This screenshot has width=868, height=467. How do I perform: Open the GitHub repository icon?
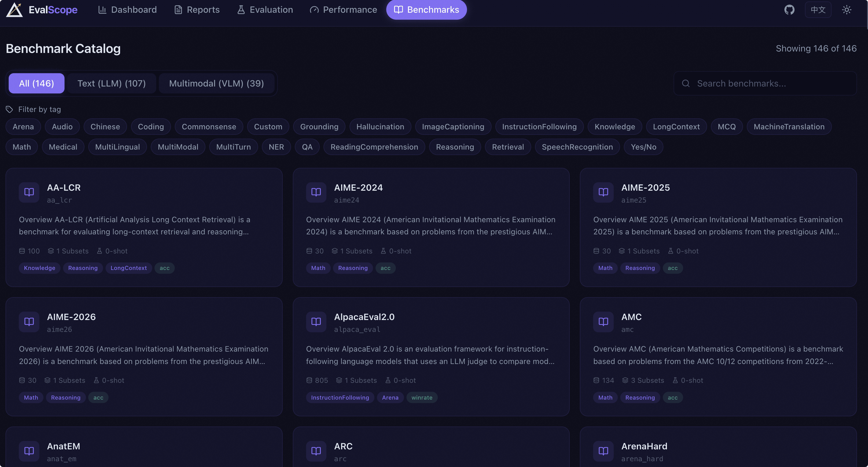coord(789,10)
